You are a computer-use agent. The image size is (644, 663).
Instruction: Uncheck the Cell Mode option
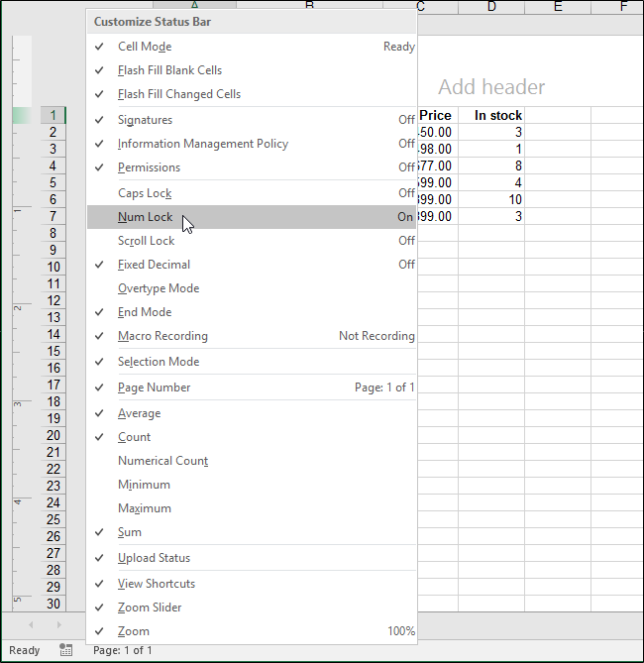tap(145, 47)
